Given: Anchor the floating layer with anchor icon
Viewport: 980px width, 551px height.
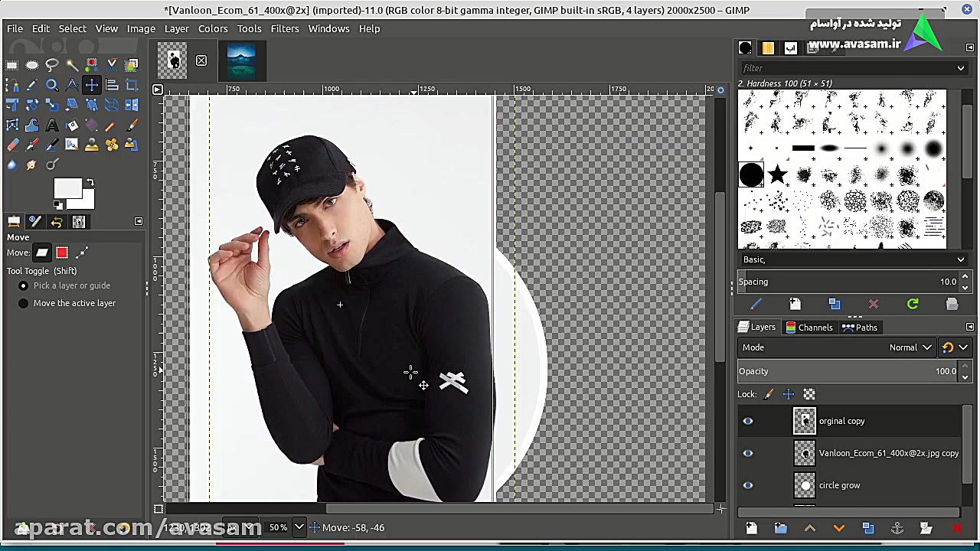Looking at the screenshot, I should [897, 528].
